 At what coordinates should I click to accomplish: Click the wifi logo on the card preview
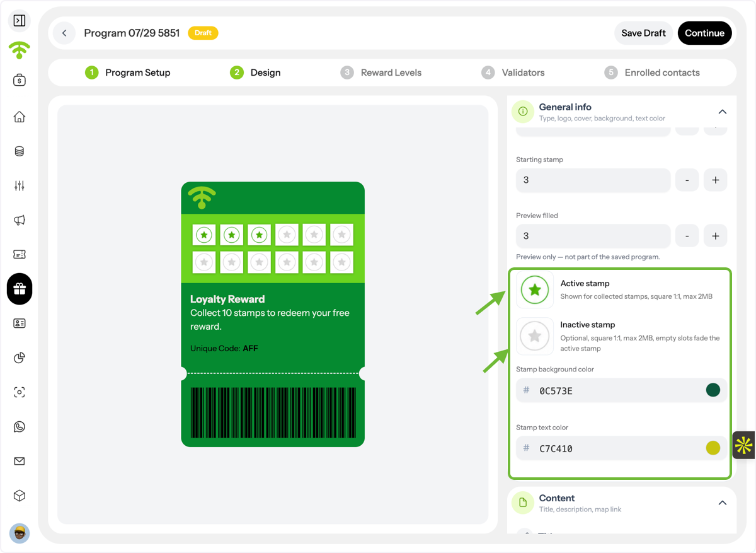(202, 198)
